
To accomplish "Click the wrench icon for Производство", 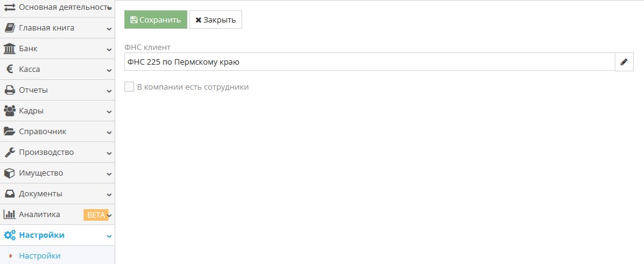I will pos(9,152).
